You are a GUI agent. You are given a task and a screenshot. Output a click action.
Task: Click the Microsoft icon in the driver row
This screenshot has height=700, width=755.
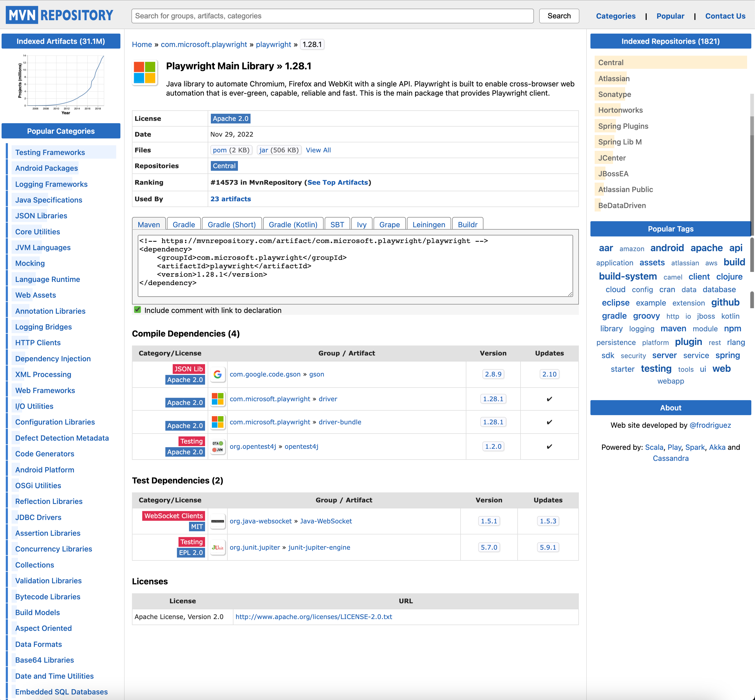pos(218,399)
